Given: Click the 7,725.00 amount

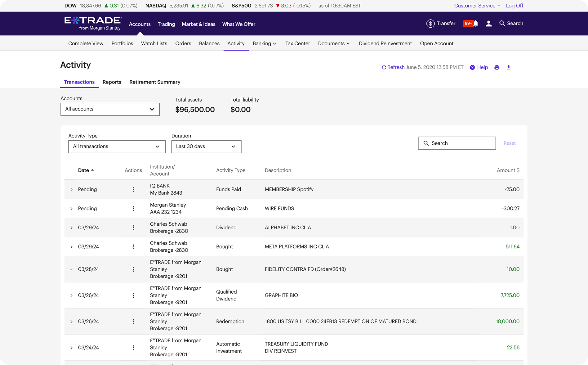Looking at the screenshot, I should click(510, 295).
